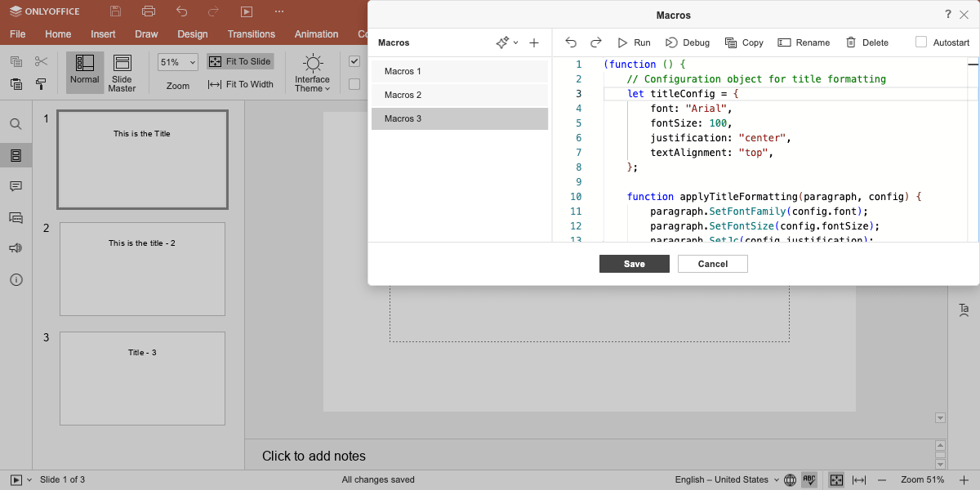Set document language globe icon
The height and width of the screenshot is (490, 980).
791,480
